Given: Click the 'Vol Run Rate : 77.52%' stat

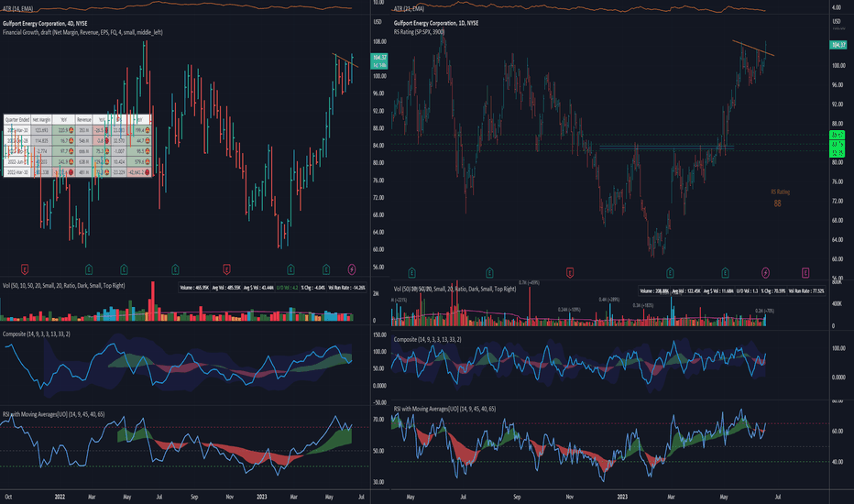Looking at the screenshot, I should pyautogui.click(x=806, y=291).
